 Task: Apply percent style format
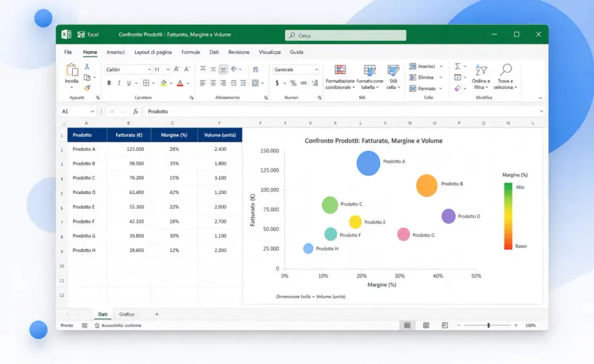293,83
